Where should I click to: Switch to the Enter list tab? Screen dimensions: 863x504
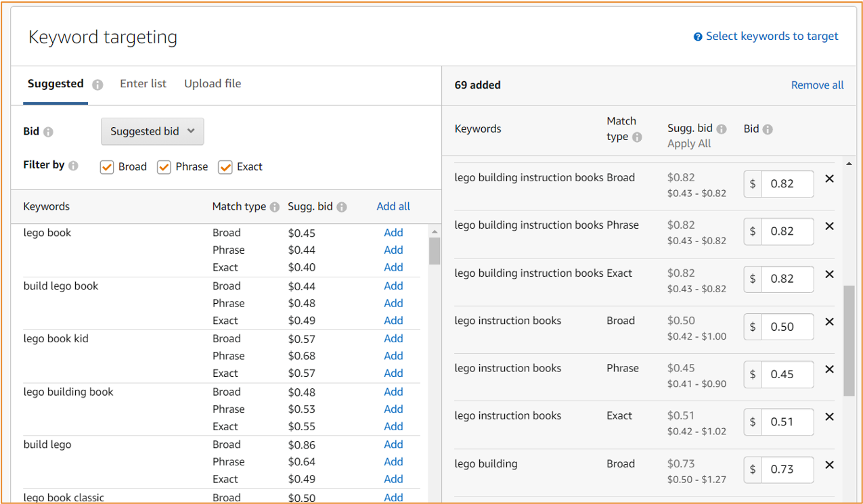(x=143, y=83)
